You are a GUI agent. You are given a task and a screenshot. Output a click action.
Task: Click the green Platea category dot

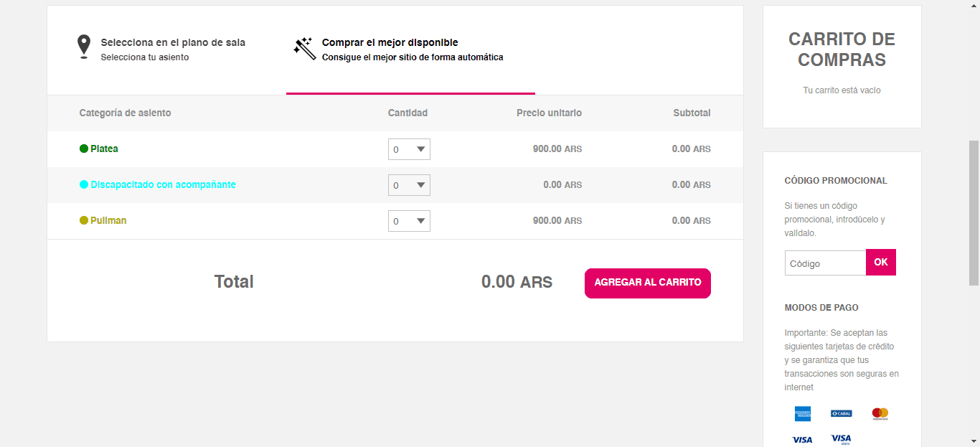[84, 149]
